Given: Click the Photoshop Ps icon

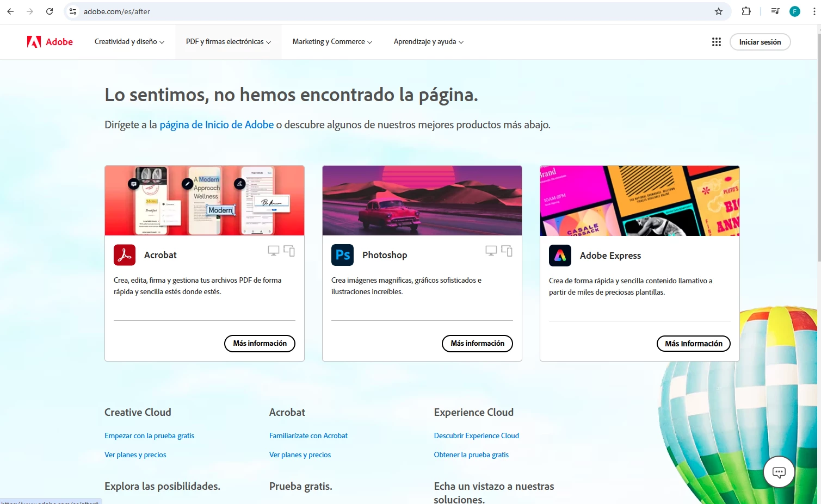Looking at the screenshot, I should pyautogui.click(x=342, y=255).
